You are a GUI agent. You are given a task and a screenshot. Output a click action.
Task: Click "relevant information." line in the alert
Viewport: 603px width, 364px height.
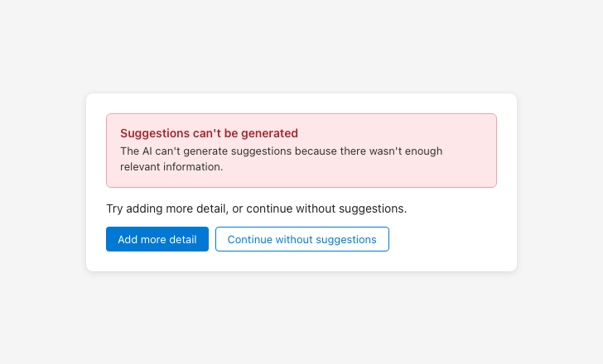[x=171, y=166]
